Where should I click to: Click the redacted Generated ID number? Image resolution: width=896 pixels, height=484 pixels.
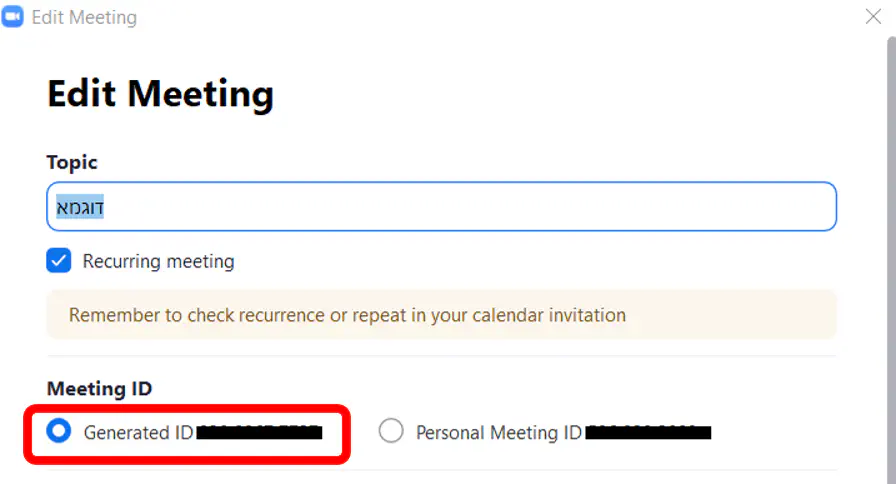259,432
